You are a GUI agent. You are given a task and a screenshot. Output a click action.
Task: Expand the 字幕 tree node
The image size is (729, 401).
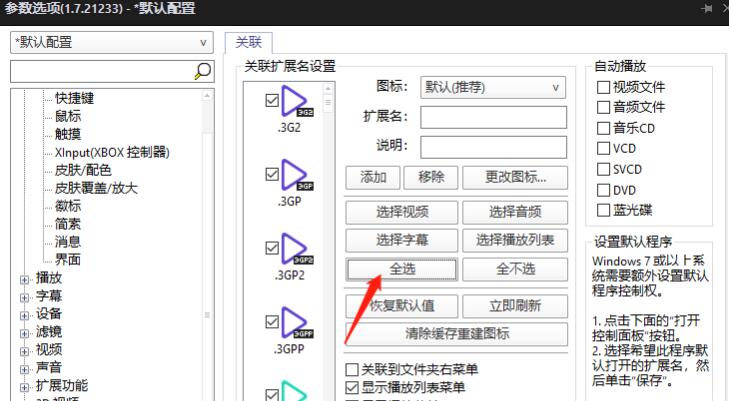pos(25,296)
